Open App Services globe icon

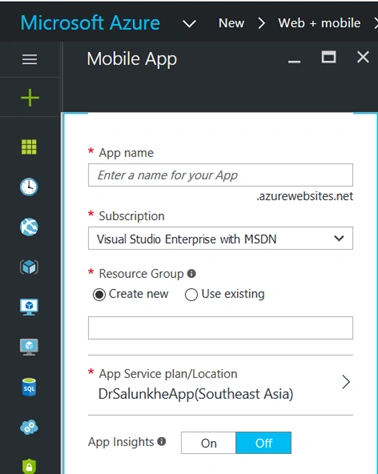(29, 227)
